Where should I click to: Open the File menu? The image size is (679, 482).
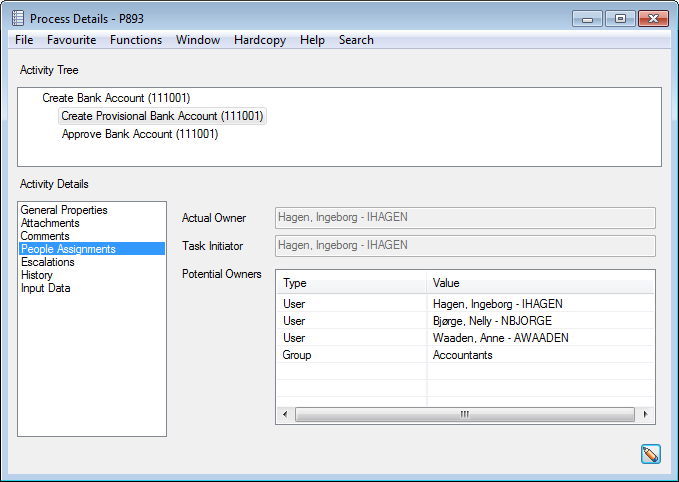(24, 40)
